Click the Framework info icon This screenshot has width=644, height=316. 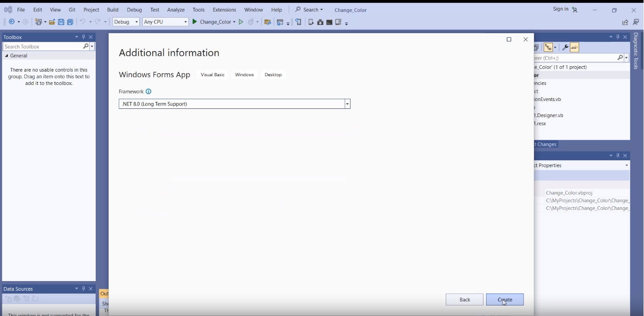click(148, 91)
